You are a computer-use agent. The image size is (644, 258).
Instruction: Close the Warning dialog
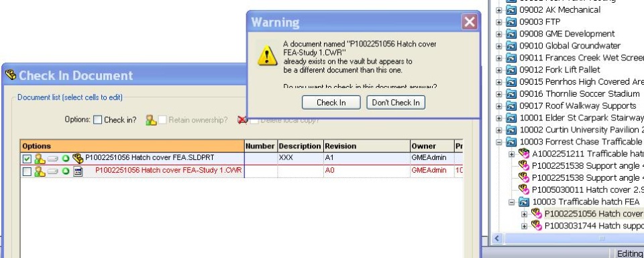[x=470, y=21]
